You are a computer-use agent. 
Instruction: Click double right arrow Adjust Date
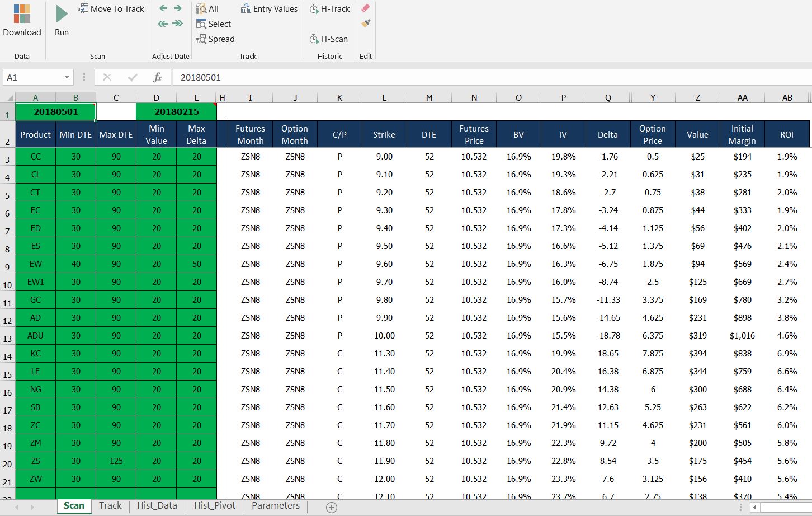point(178,24)
